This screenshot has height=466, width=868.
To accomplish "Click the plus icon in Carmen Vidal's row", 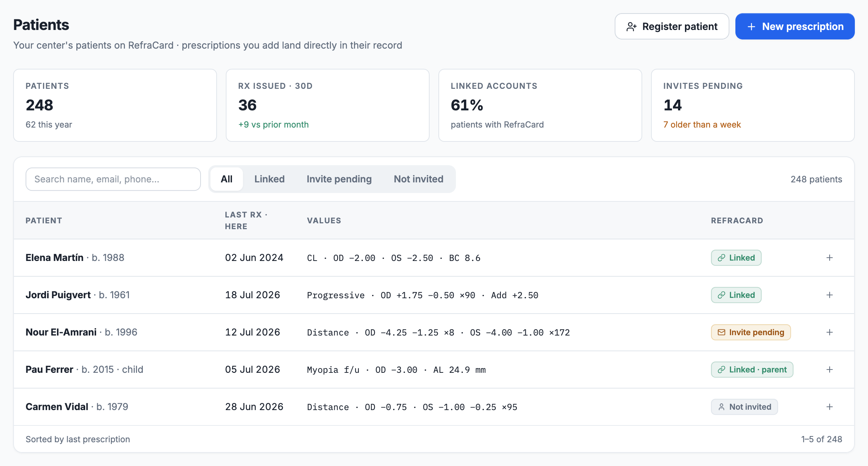I will click(830, 407).
